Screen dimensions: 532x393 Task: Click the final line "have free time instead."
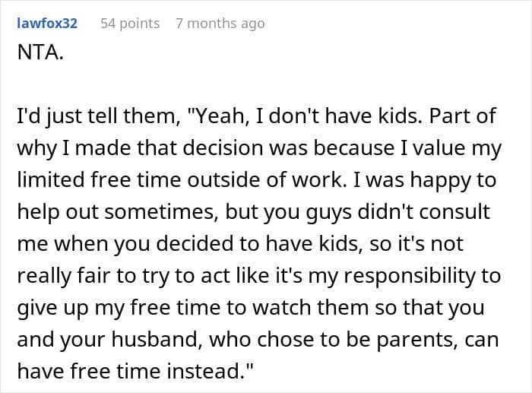pos(135,371)
